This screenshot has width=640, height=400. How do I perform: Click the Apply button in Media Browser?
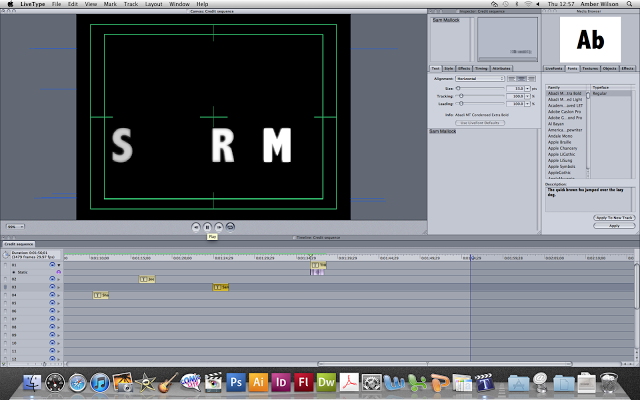coord(614,226)
